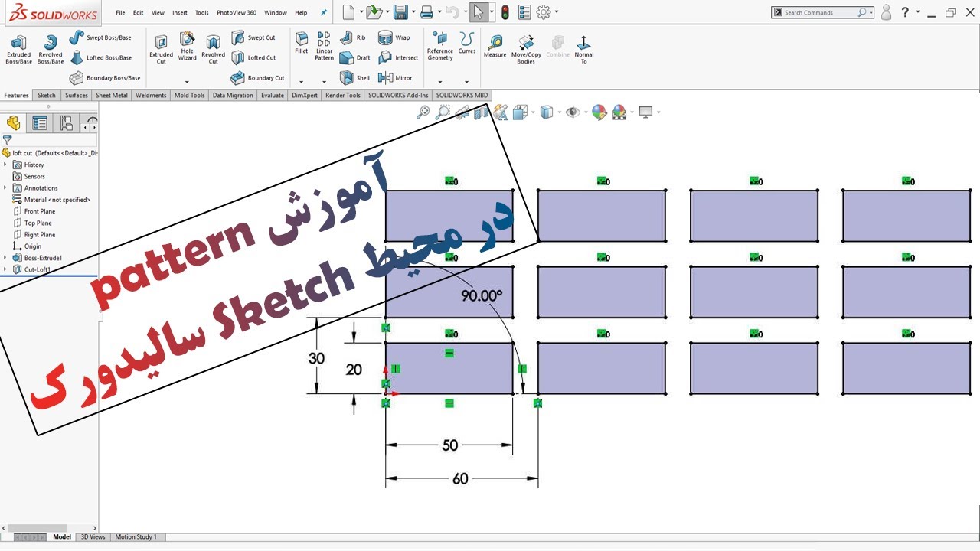This screenshot has height=551, width=980.
Task: Expand the Boss-Extrude1 feature node
Action: [x=5, y=258]
